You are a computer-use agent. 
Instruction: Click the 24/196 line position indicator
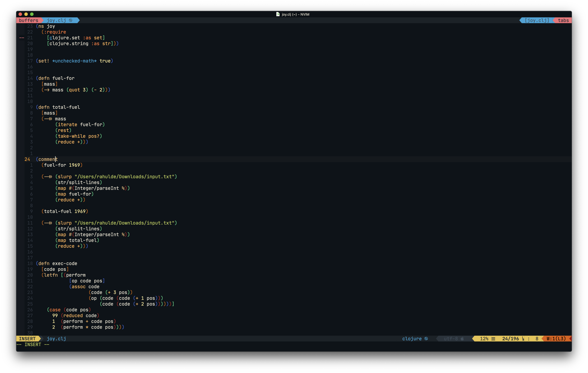511,339
